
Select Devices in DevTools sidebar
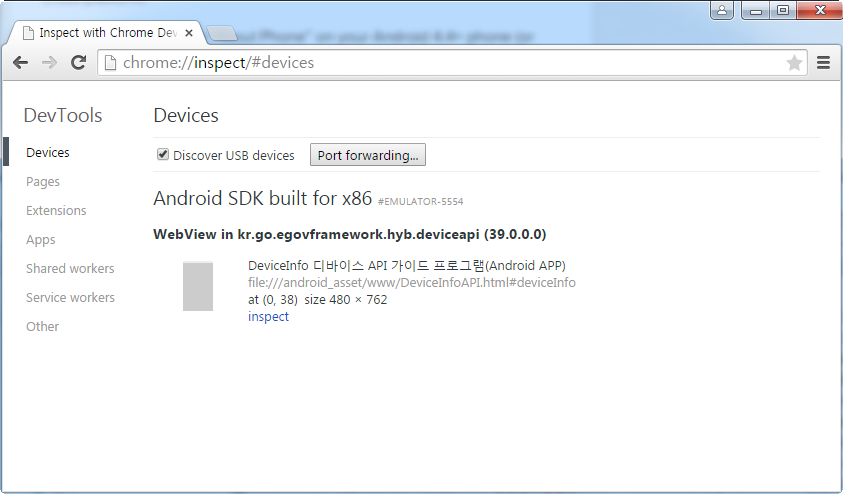tap(48, 153)
